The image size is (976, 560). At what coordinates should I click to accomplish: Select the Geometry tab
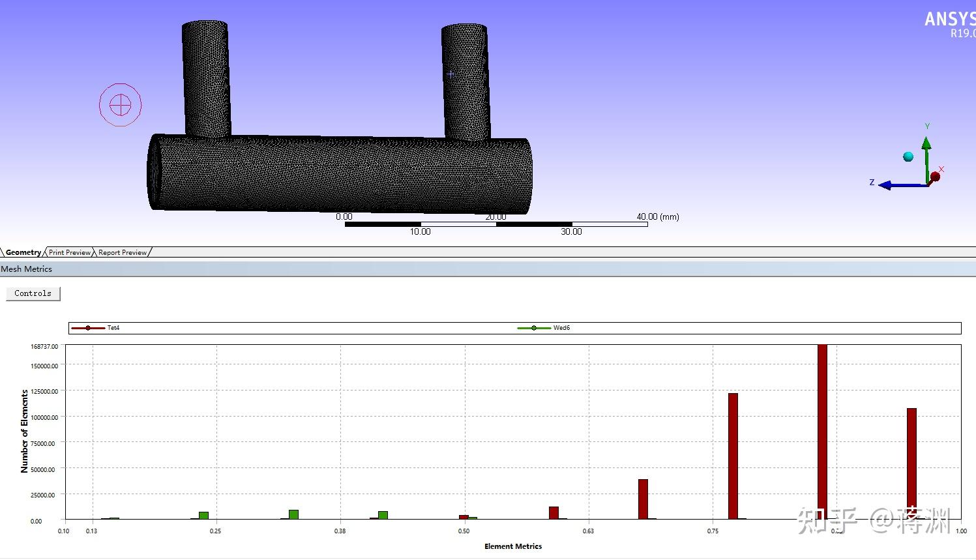coord(23,252)
